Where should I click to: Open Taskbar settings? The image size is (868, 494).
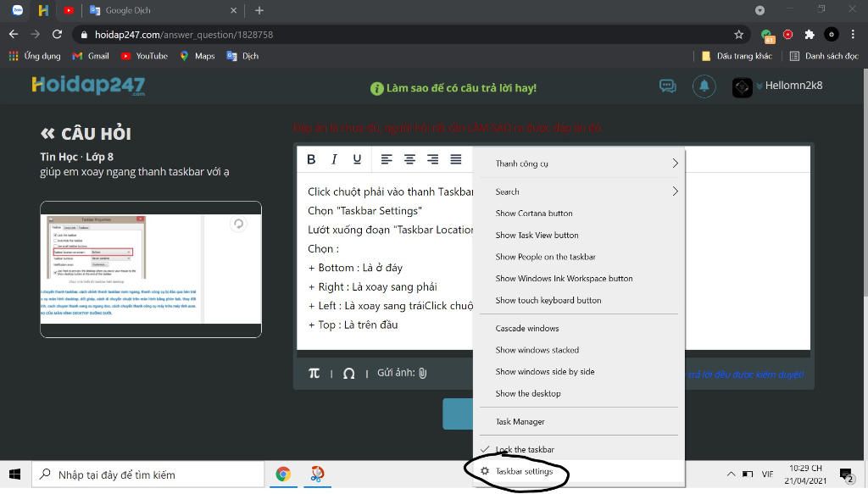pos(578,471)
